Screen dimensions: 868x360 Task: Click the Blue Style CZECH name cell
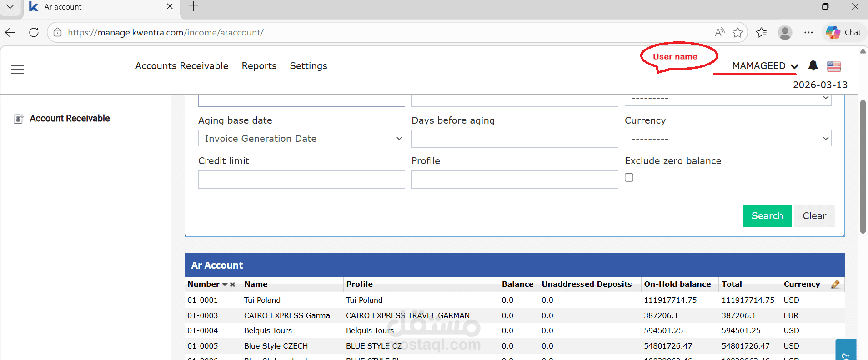[x=276, y=346]
